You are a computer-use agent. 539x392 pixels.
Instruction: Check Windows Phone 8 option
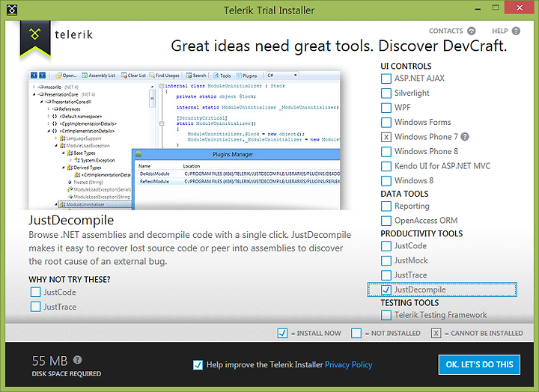click(x=386, y=152)
